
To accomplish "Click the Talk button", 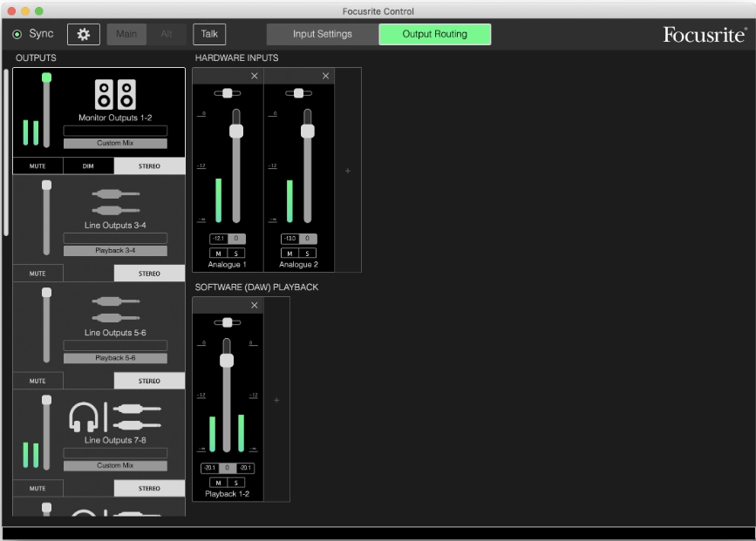I will (x=209, y=34).
